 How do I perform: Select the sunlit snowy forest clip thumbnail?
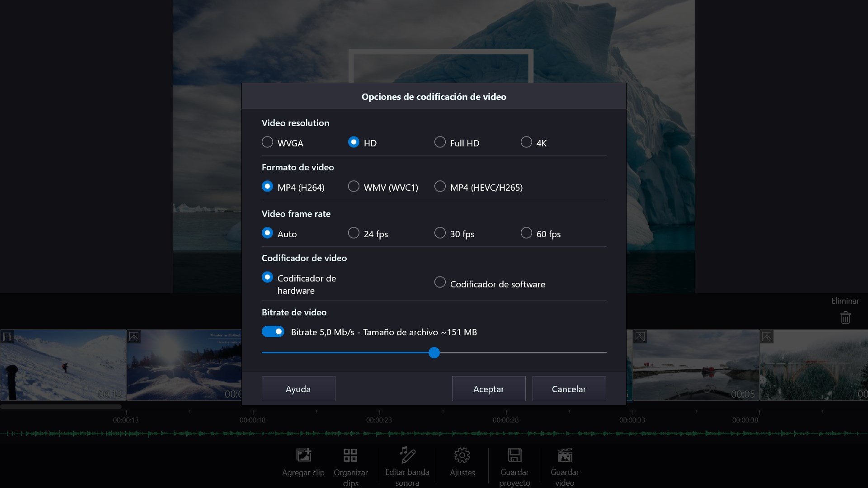pos(184,365)
